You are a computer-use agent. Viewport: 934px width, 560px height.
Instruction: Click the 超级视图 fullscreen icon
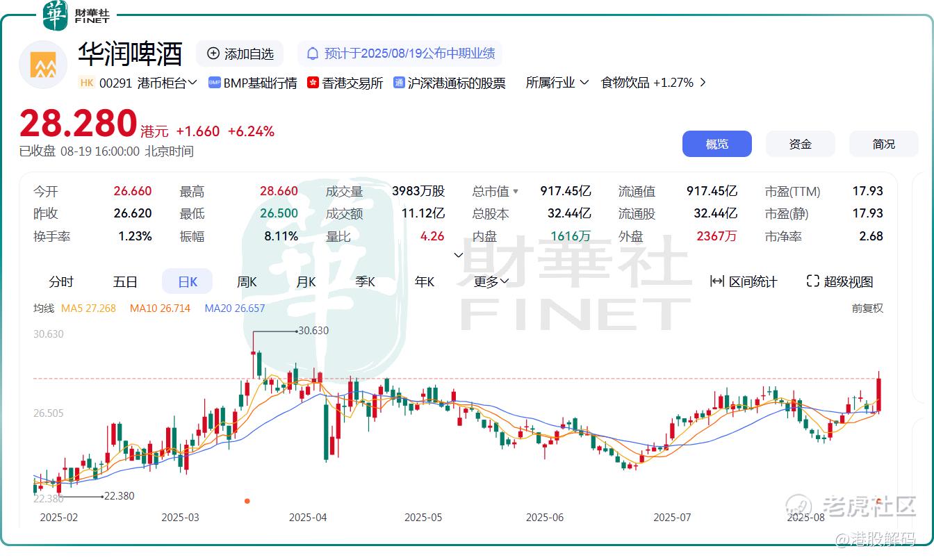813,281
